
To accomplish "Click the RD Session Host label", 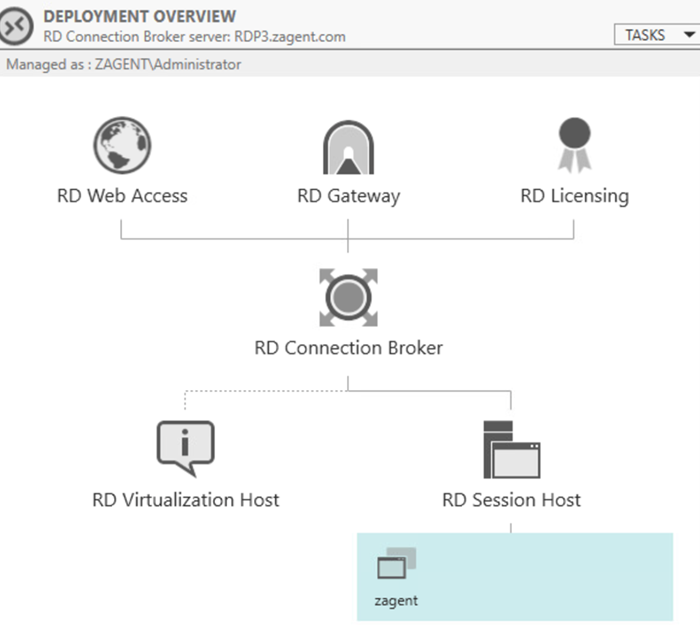I will (511, 499).
